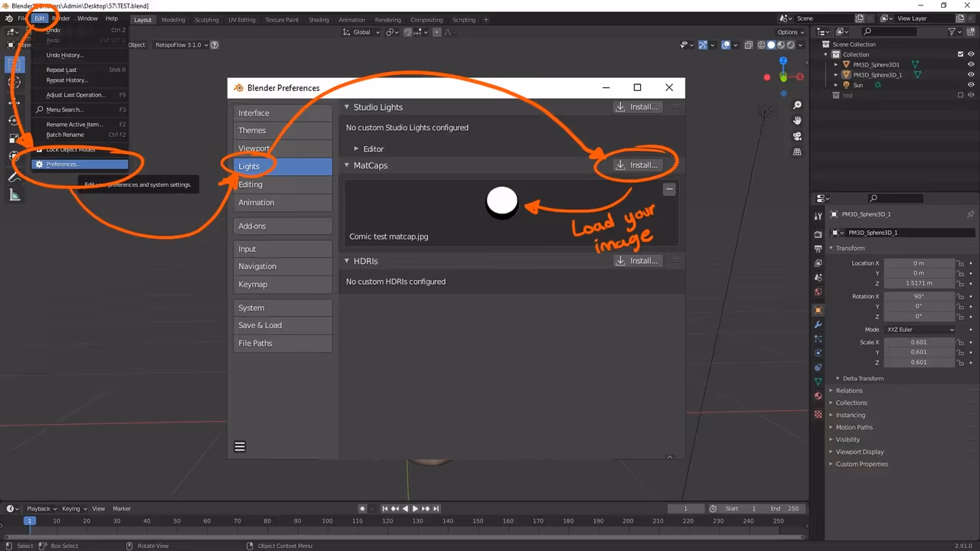This screenshot has width=980, height=551.
Task: Click Install button for MatCaps
Action: point(636,165)
